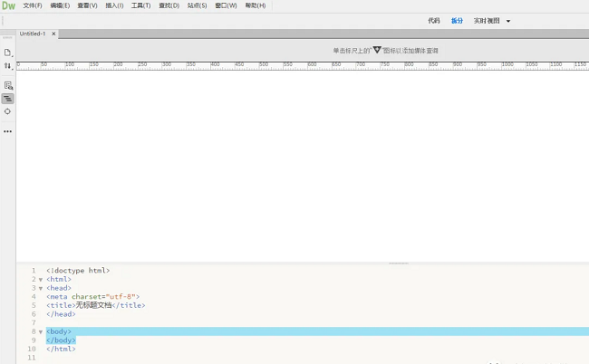589x364 pixels.
Task: Activate the Inspect mode crosshair icon
Action: point(8,111)
